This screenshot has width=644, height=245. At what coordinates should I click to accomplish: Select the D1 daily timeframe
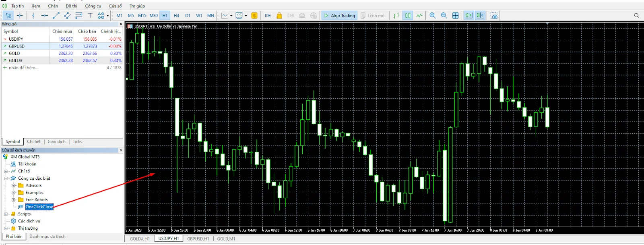click(188, 15)
